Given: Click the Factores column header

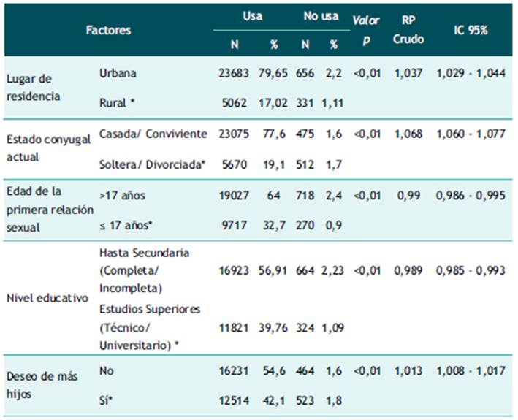Looking at the screenshot, I should [108, 30].
